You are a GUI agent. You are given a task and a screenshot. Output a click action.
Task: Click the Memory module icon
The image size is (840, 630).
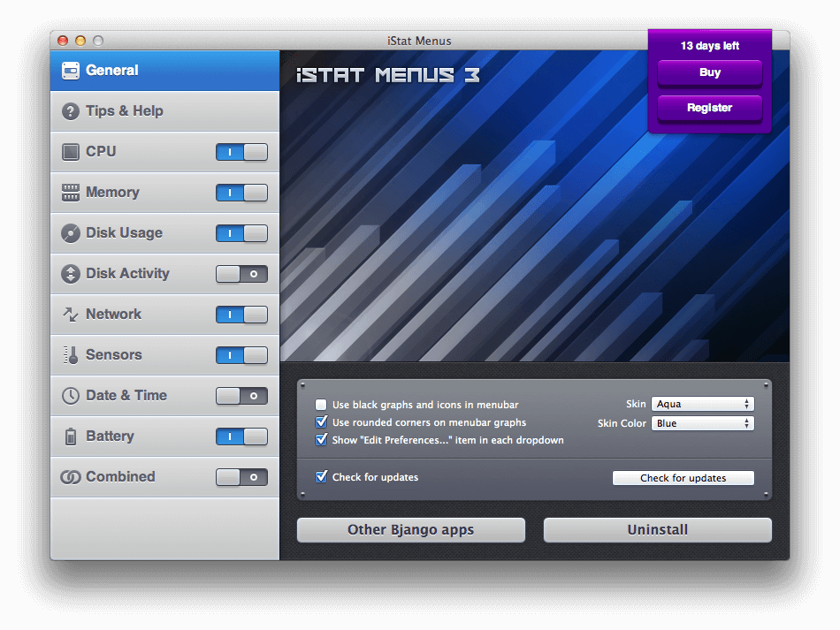[x=70, y=193]
